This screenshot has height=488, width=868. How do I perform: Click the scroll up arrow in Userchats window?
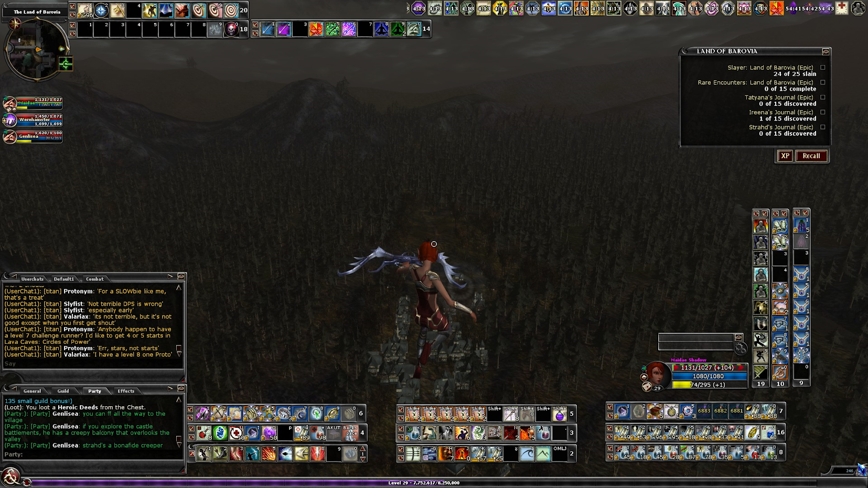click(x=179, y=288)
